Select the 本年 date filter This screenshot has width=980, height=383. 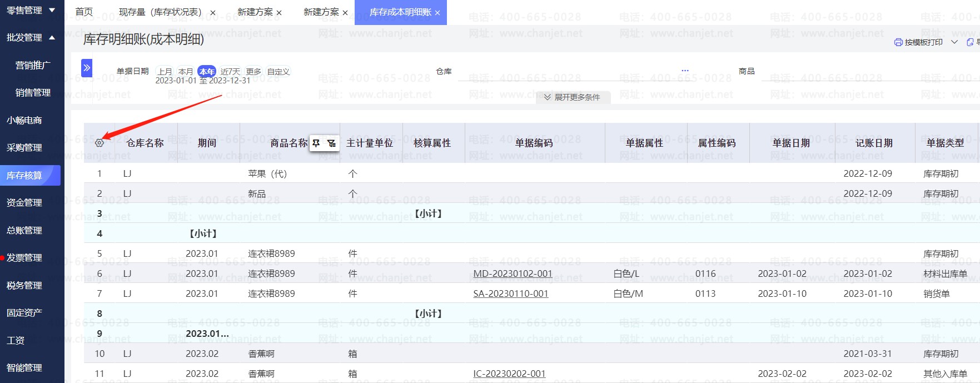coord(207,71)
